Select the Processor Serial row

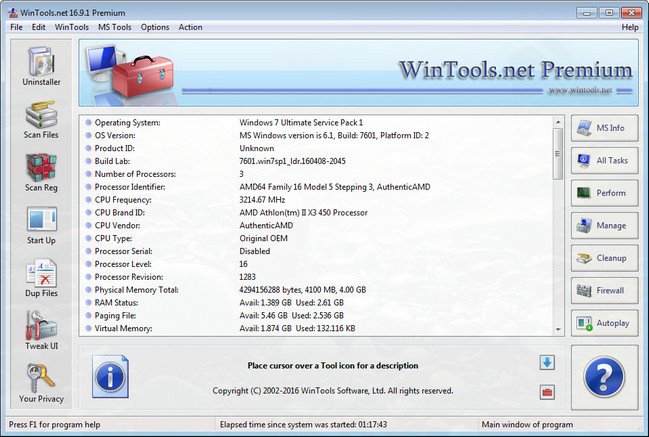317,251
